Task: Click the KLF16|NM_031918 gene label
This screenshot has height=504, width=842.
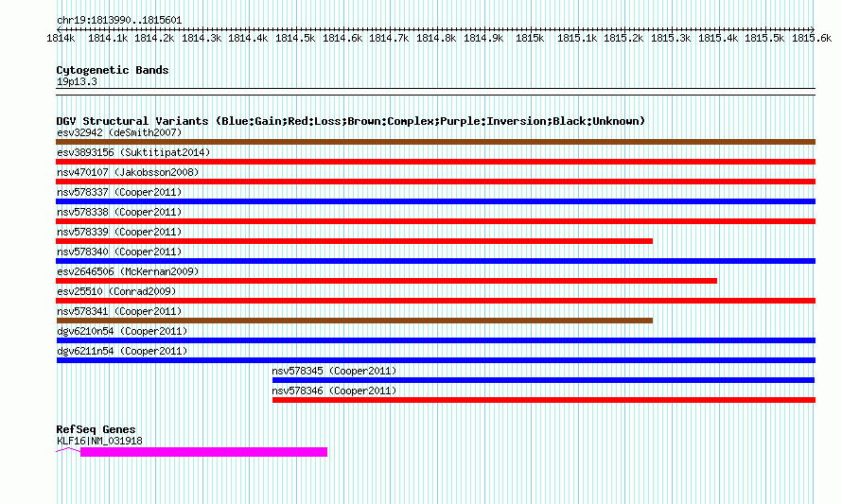Action: click(99, 441)
